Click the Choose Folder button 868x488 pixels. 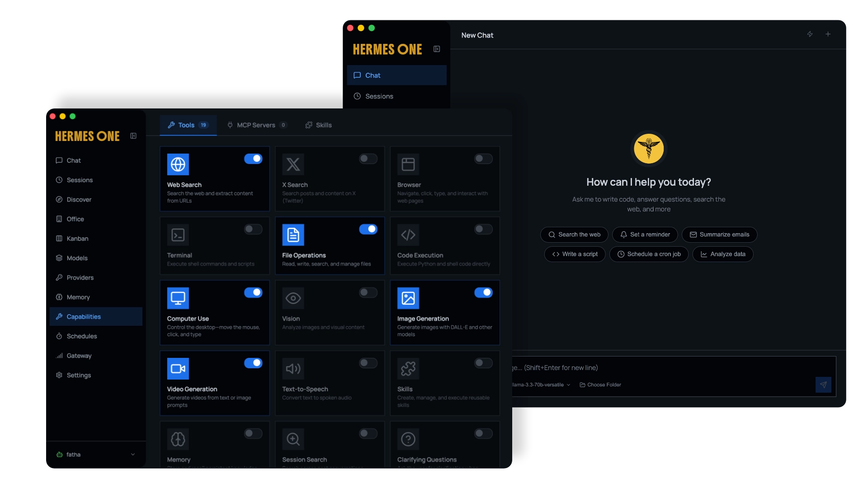(x=600, y=385)
